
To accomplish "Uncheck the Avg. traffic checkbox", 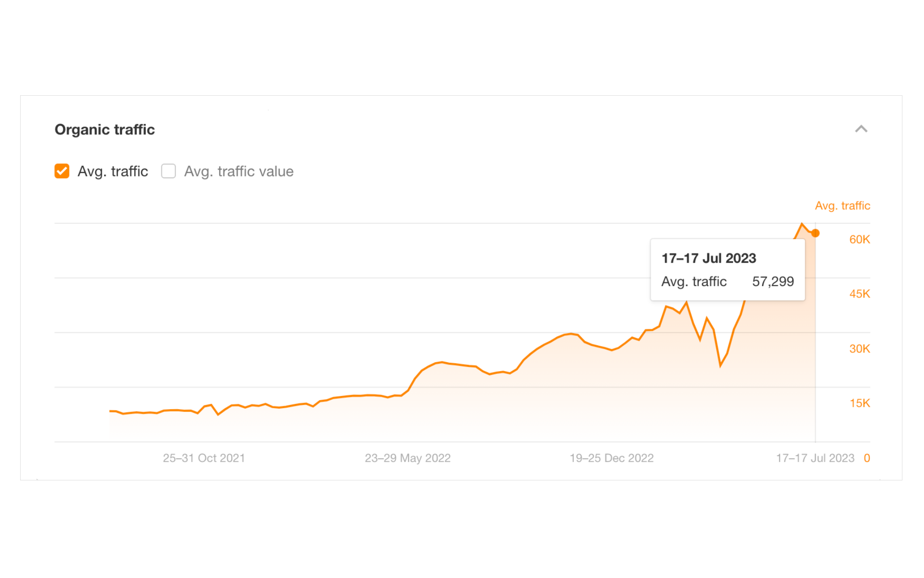I will pyautogui.click(x=62, y=171).
